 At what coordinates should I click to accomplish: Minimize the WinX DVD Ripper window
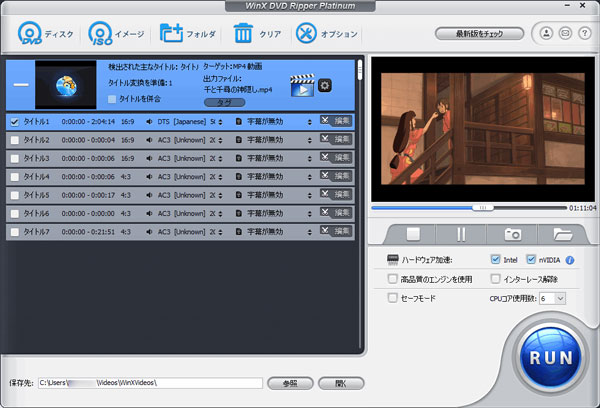click(567, 5)
